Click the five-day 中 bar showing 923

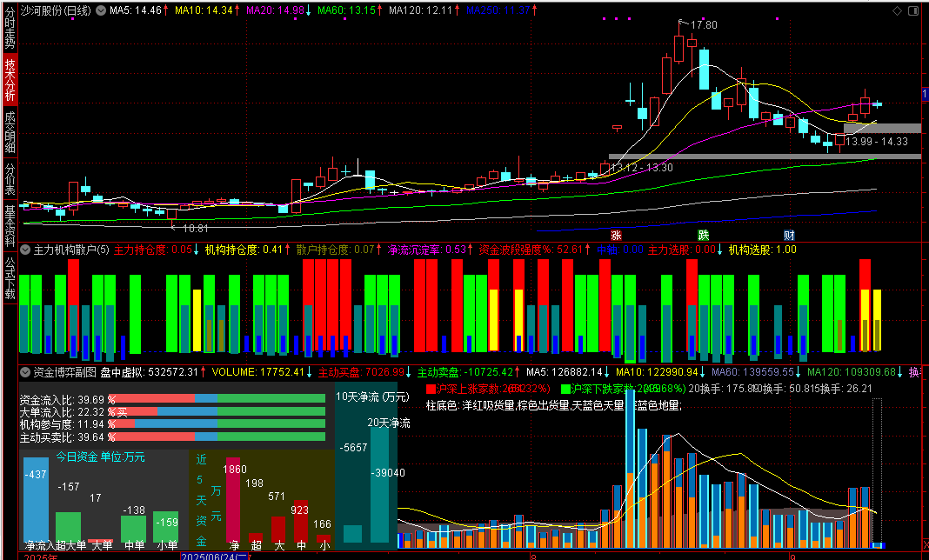[301, 522]
